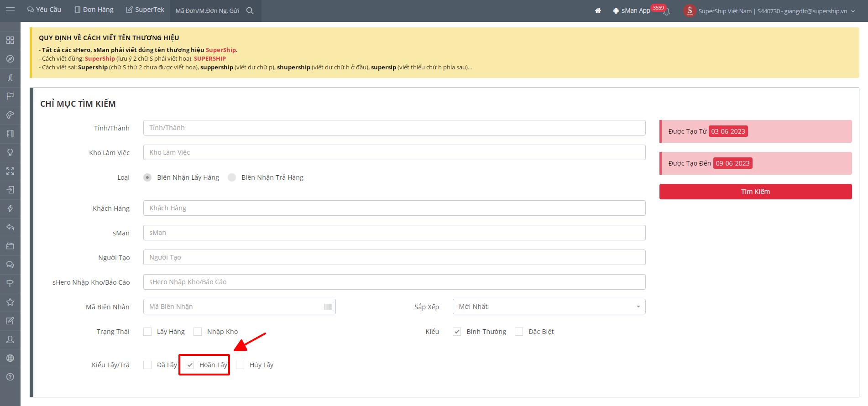
Task: Click the expand arrows icon in sidebar
Action: 10,171
